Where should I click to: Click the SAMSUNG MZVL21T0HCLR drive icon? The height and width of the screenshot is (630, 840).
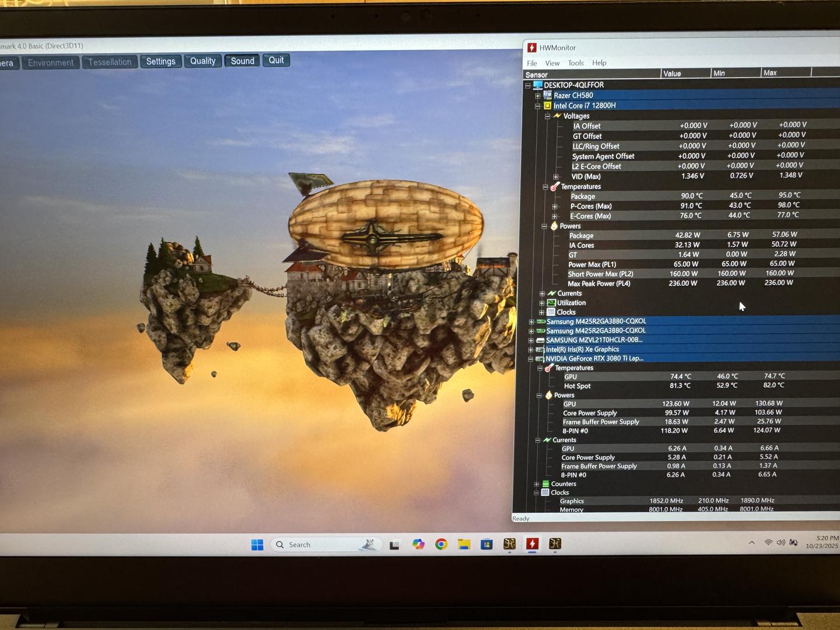tap(540, 340)
